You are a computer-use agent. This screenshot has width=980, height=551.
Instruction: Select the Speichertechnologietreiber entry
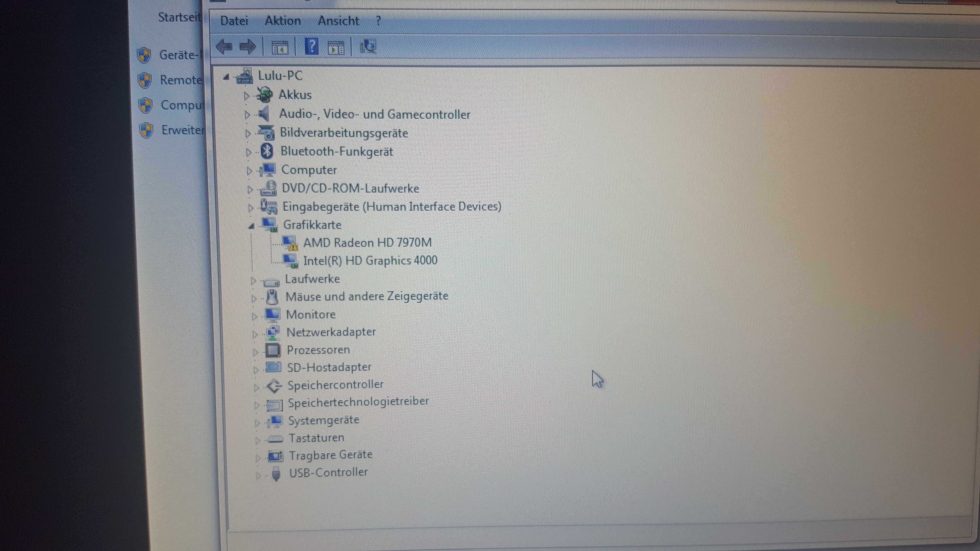(358, 402)
